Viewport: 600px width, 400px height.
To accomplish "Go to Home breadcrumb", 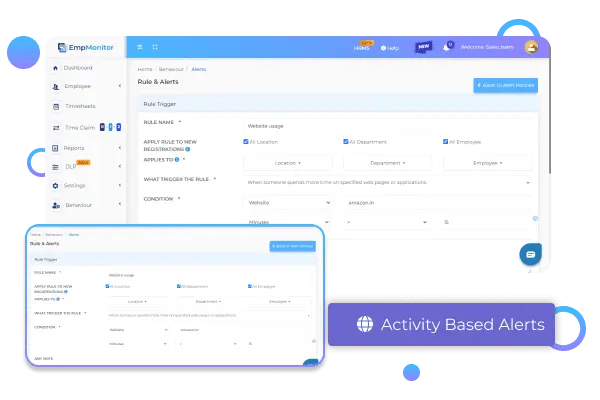I will click(145, 69).
